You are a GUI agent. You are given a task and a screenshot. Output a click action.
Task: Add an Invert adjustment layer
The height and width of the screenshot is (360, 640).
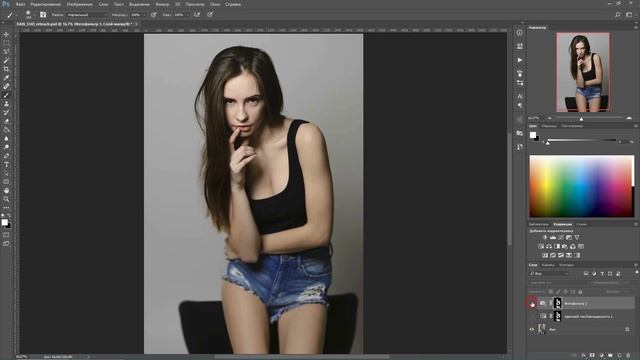point(545,256)
